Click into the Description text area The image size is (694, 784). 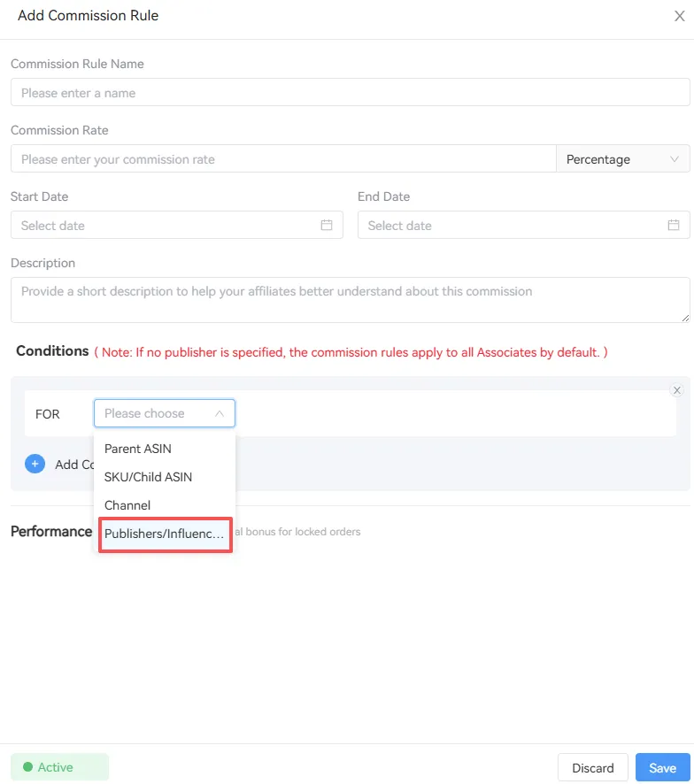(350, 299)
